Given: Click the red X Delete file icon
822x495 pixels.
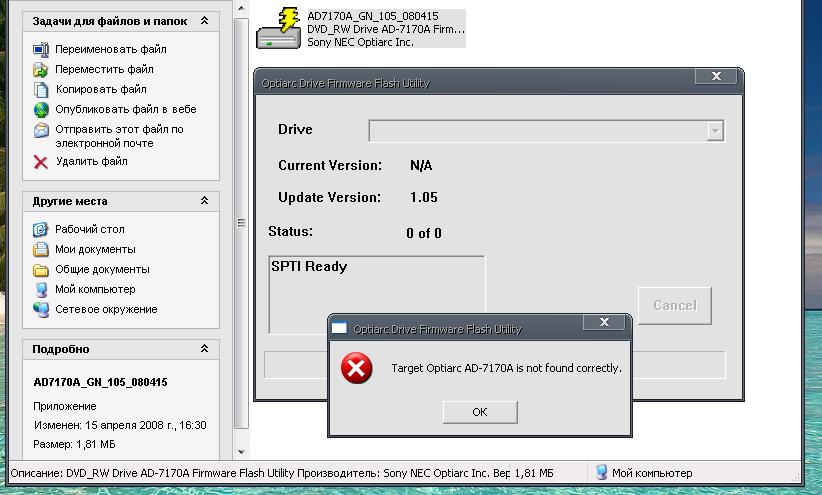Looking at the screenshot, I should point(41,161).
